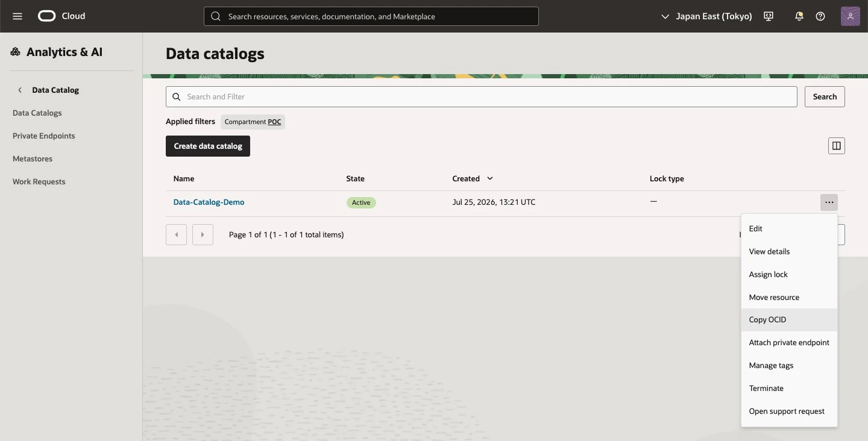Open the hamburger navigation menu
Viewport: 868px width, 441px height.
pos(17,16)
